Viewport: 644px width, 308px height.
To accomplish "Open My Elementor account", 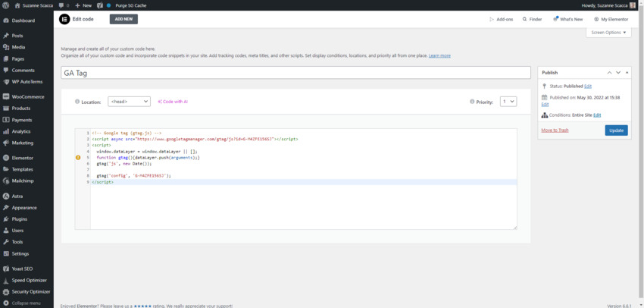I will (611, 19).
